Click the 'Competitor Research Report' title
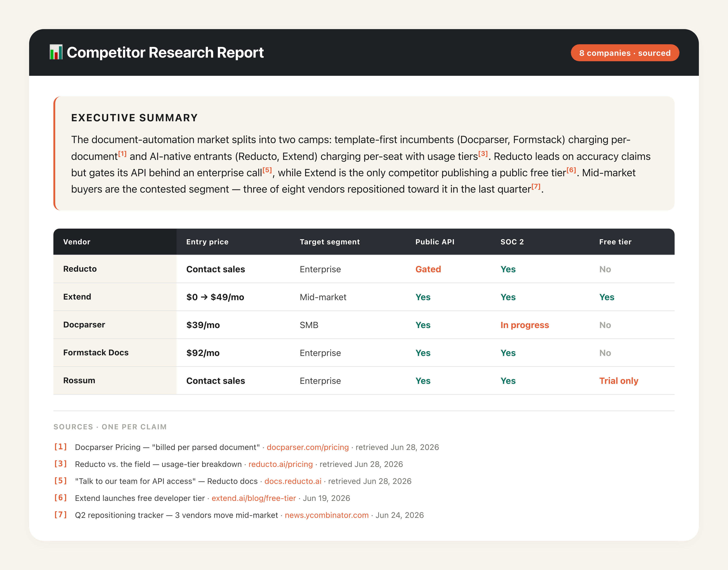This screenshot has width=728, height=570. [x=165, y=52]
